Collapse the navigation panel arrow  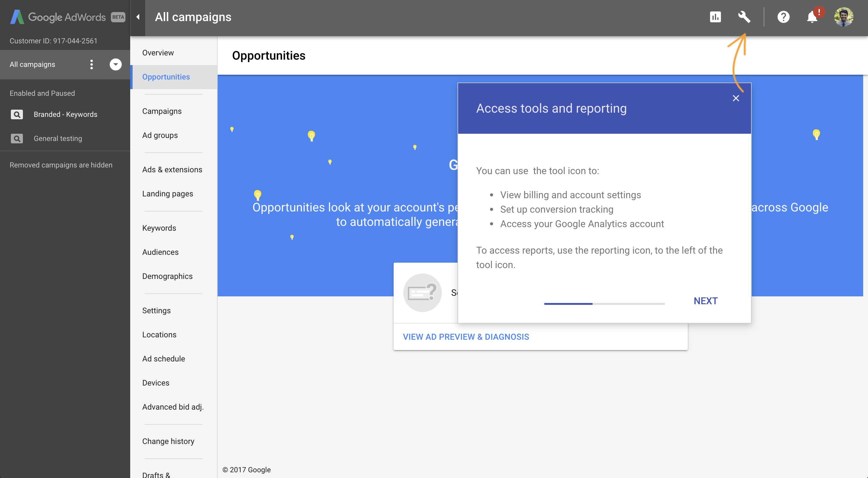pyautogui.click(x=138, y=17)
